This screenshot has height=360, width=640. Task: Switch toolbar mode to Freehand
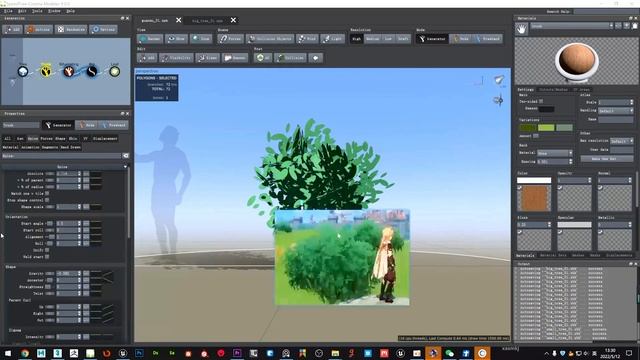(x=488, y=39)
